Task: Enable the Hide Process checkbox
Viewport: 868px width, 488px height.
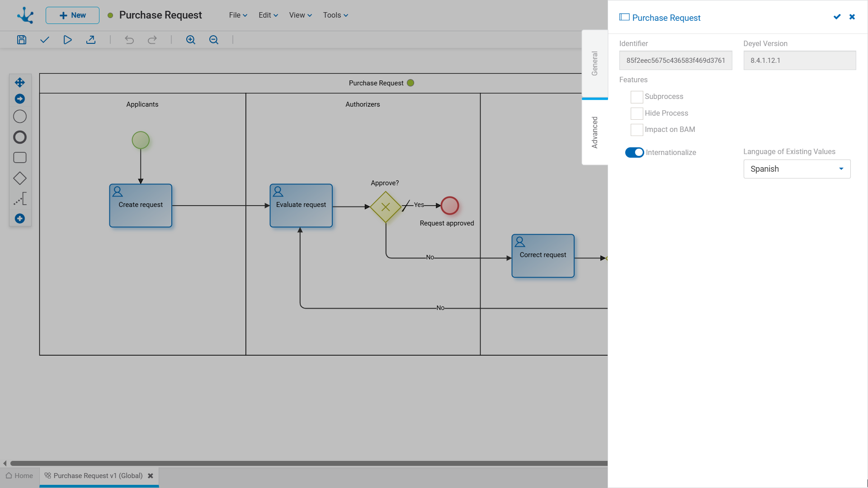Action: click(637, 113)
